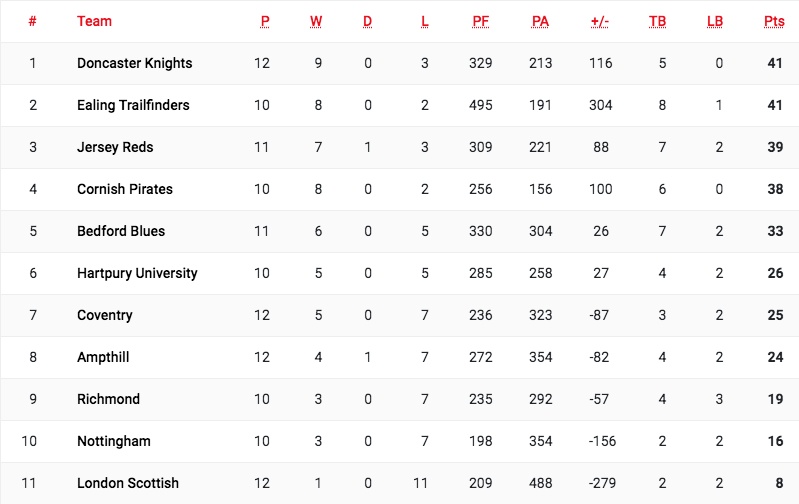This screenshot has width=799, height=504.
Task: Click the +/- column header
Action: click(600, 21)
